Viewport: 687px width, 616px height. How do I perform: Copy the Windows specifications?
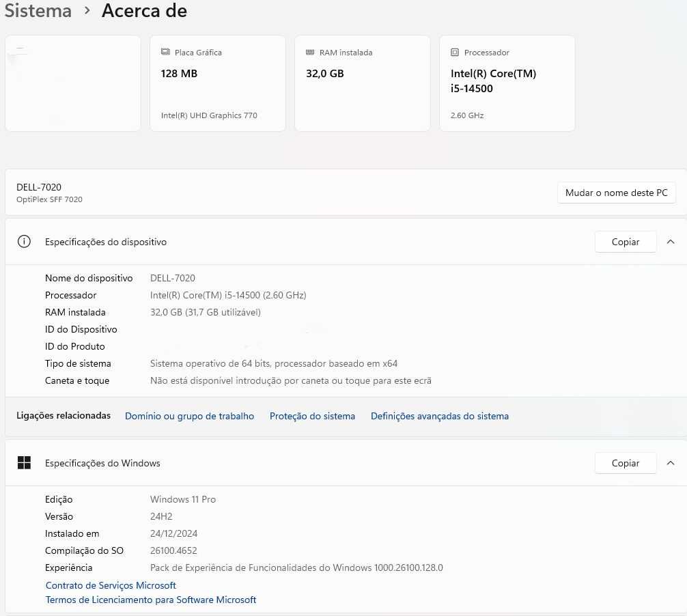point(626,463)
